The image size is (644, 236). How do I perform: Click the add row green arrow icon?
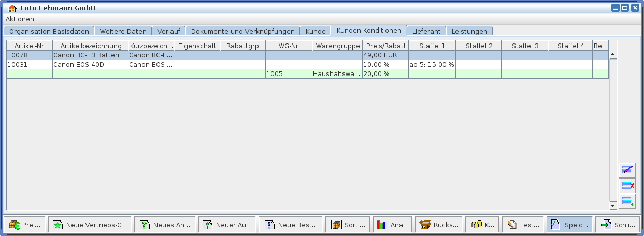pyautogui.click(x=627, y=201)
